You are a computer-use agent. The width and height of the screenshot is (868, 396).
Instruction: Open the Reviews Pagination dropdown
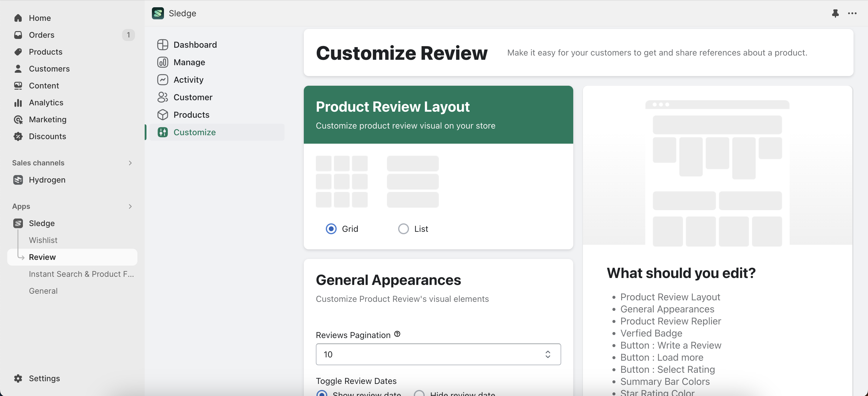pyautogui.click(x=438, y=354)
